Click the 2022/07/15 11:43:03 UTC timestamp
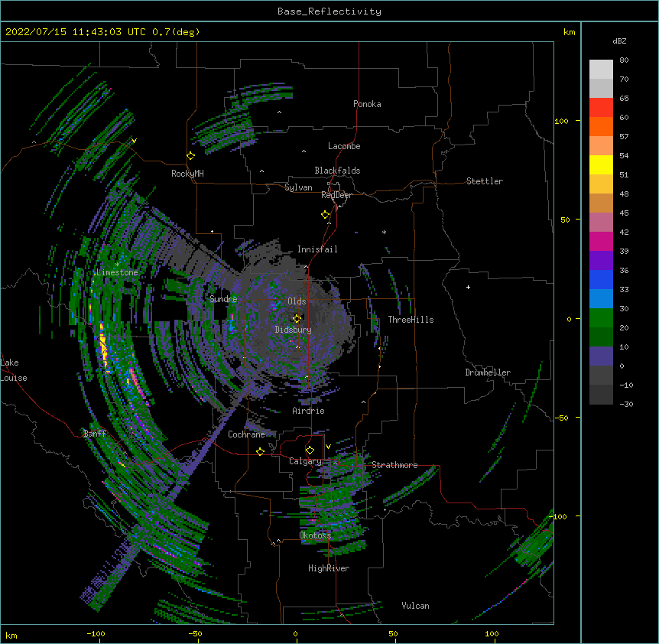 76,32
